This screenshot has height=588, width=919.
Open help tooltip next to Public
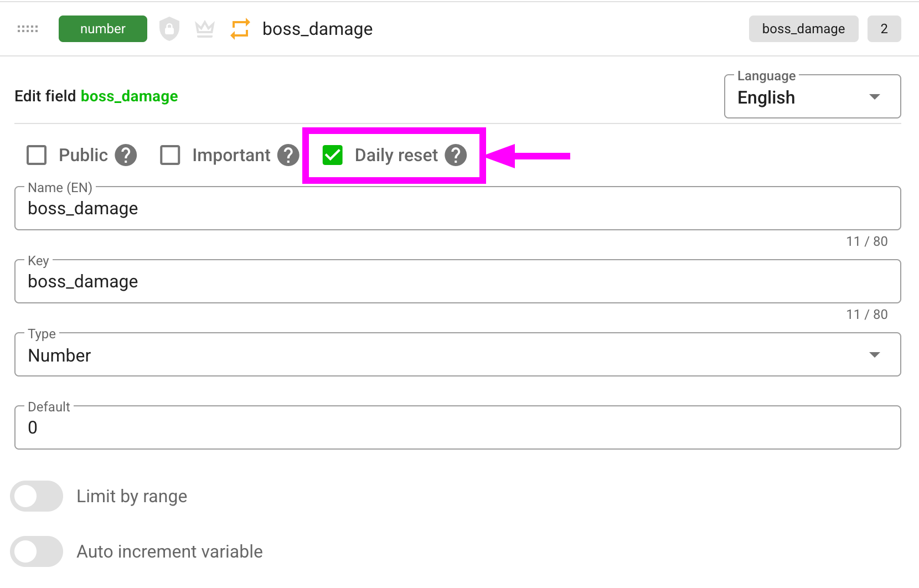coord(126,155)
